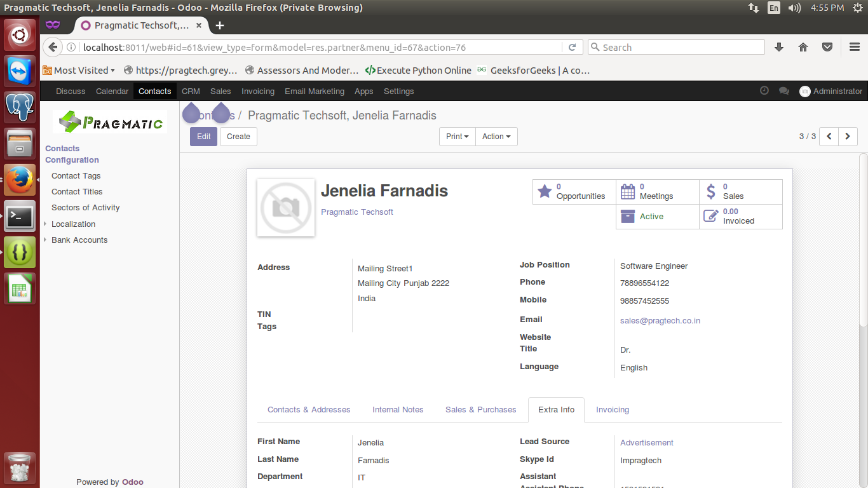Image resolution: width=868 pixels, height=488 pixels.
Task: Open pgAdmin elephant dock icon
Action: 20,107
